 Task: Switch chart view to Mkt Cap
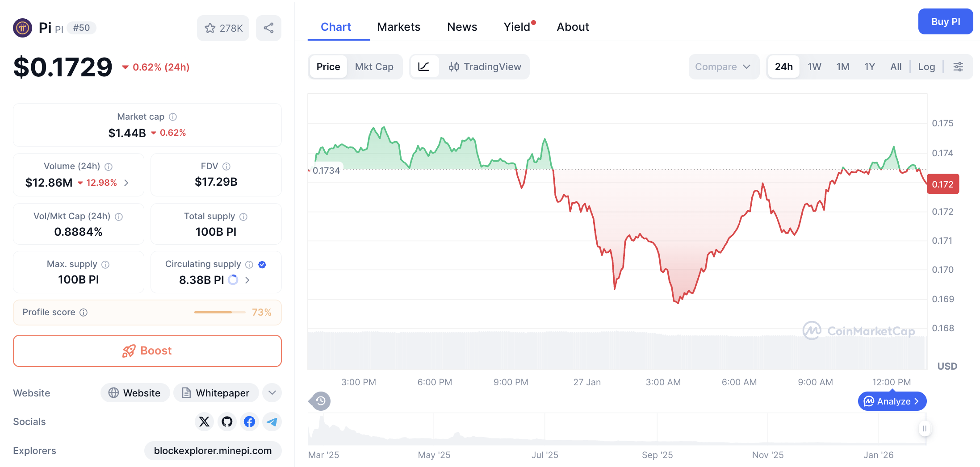pyautogui.click(x=374, y=67)
